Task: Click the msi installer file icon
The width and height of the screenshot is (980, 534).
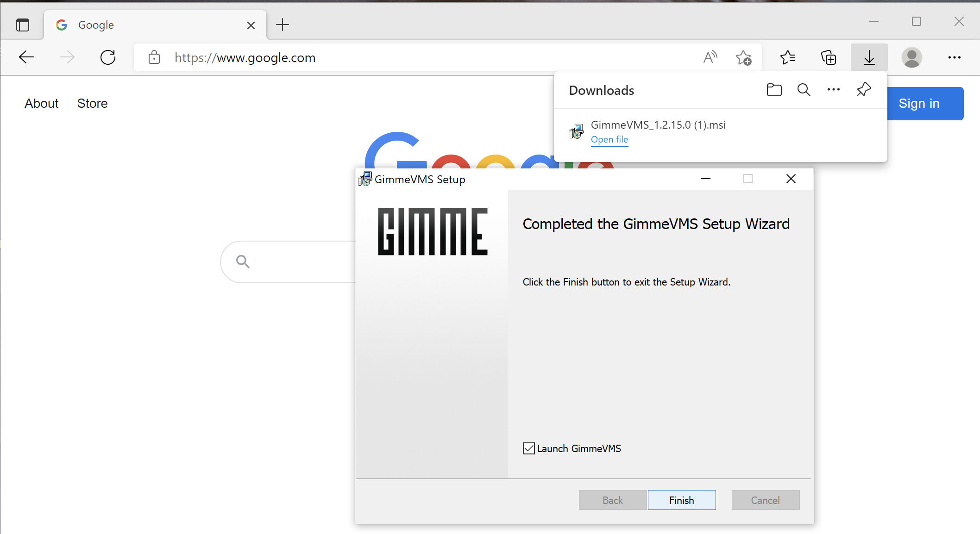Action: (576, 131)
